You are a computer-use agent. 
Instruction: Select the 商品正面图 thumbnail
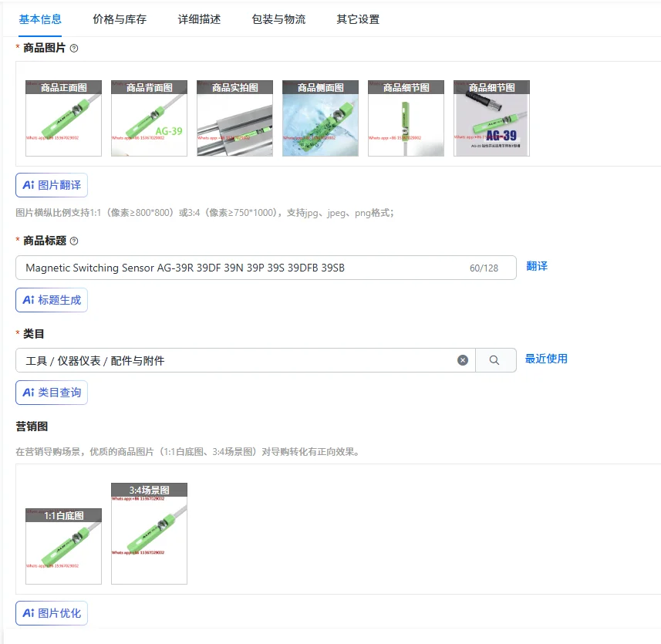click(x=64, y=119)
